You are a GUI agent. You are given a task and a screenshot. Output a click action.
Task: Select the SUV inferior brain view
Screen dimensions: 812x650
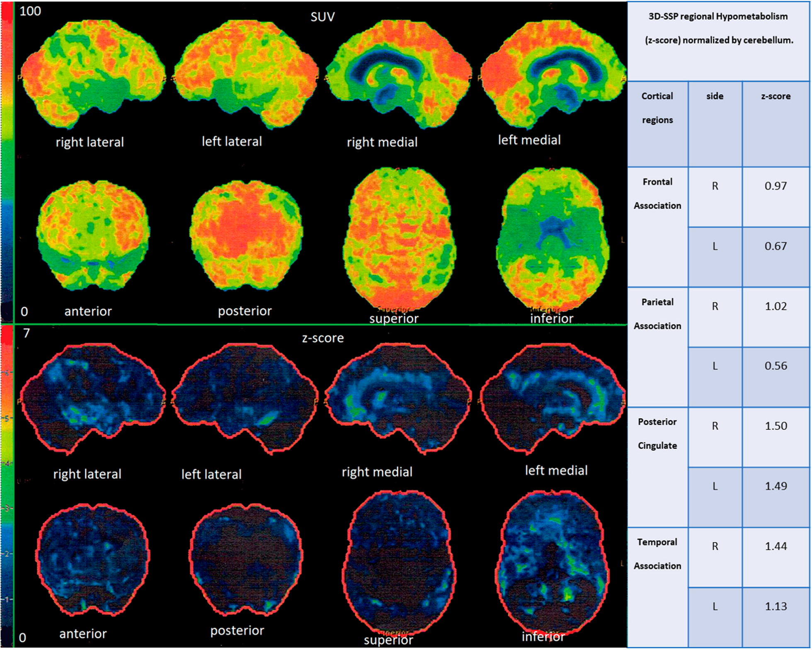pos(553,239)
